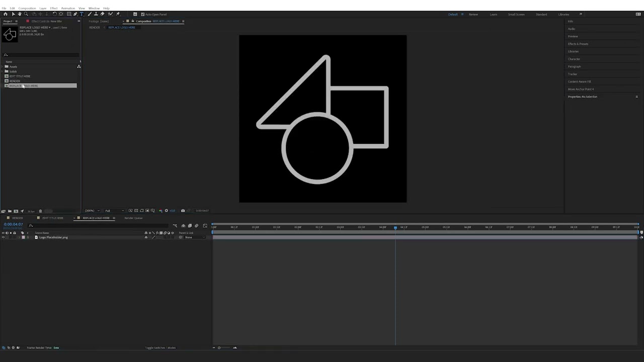Select the Eraser tool
The width and height of the screenshot is (644, 362).
102,14
